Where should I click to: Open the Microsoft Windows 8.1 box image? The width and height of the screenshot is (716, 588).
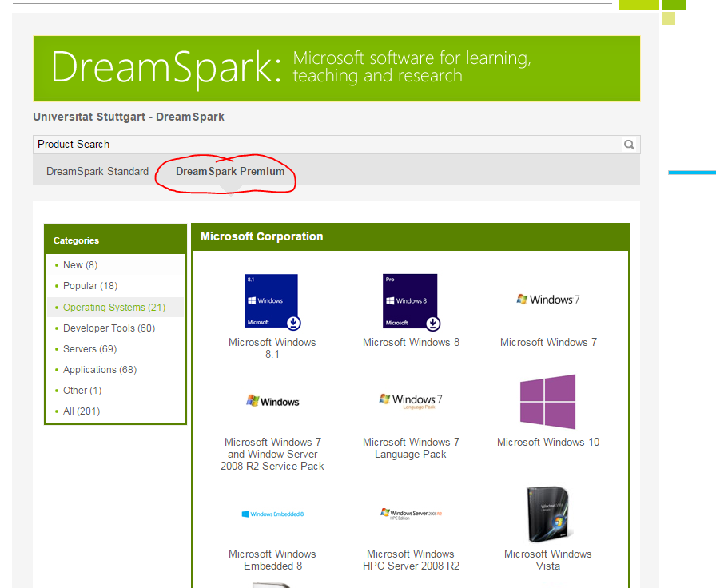point(272,301)
